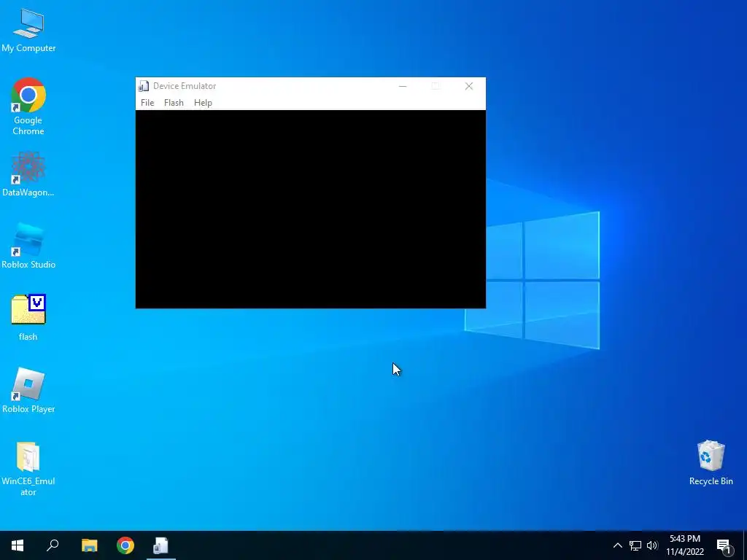747x560 pixels.
Task: Show hidden system tray icons
Action: 617,545
